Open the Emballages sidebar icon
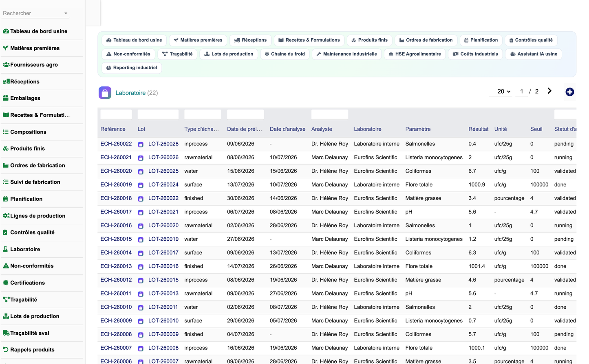 click(6, 98)
